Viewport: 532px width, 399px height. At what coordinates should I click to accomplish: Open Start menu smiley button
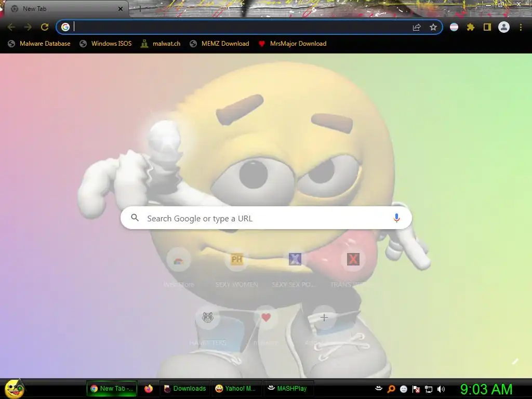[14, 389]
